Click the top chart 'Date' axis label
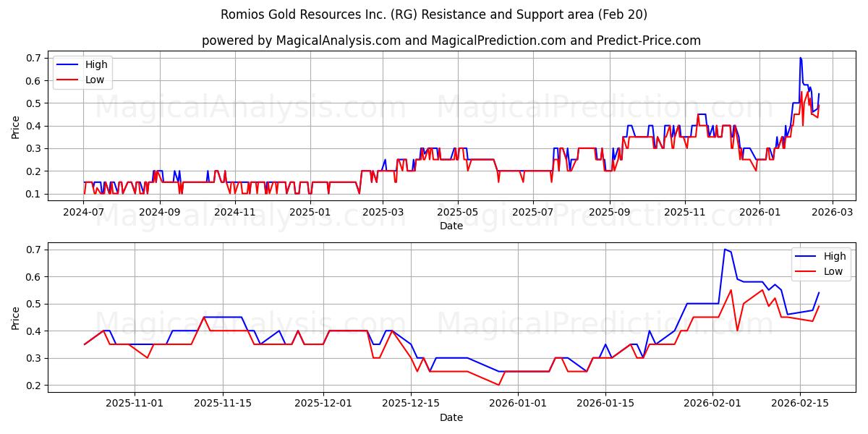Viewport: 868px width, 434px height. (451, 226)
